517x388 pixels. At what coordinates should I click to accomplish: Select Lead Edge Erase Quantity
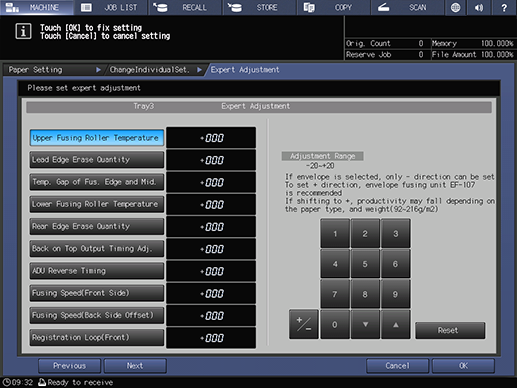tap(97, 160)
